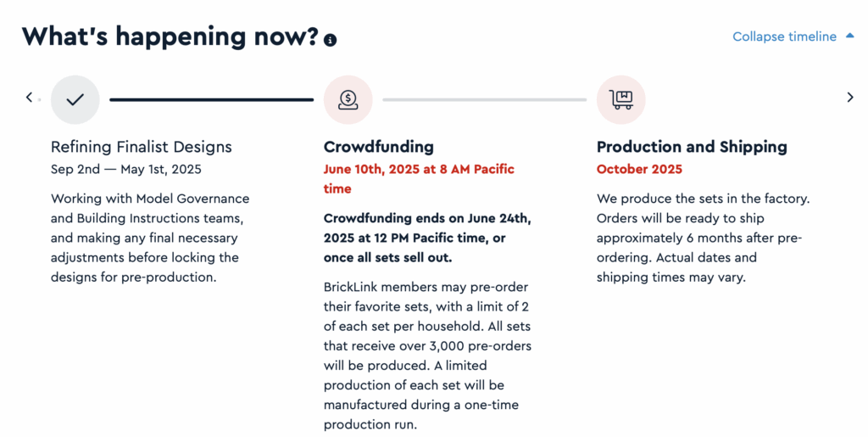Image resolution: width=868 pixels, height=437 pixels.
Task: Select the Crowdfunding stage heading
Action: coord(379,147)
